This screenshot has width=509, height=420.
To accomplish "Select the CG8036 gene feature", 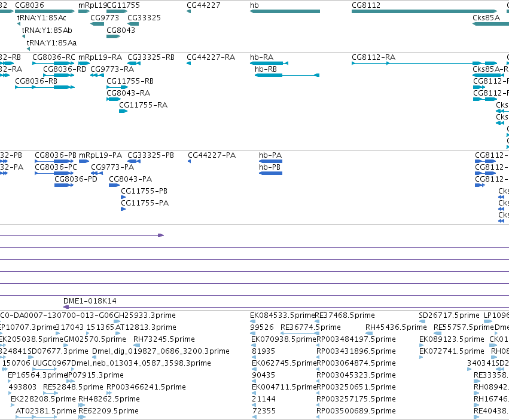I will (x=45, y=11).
